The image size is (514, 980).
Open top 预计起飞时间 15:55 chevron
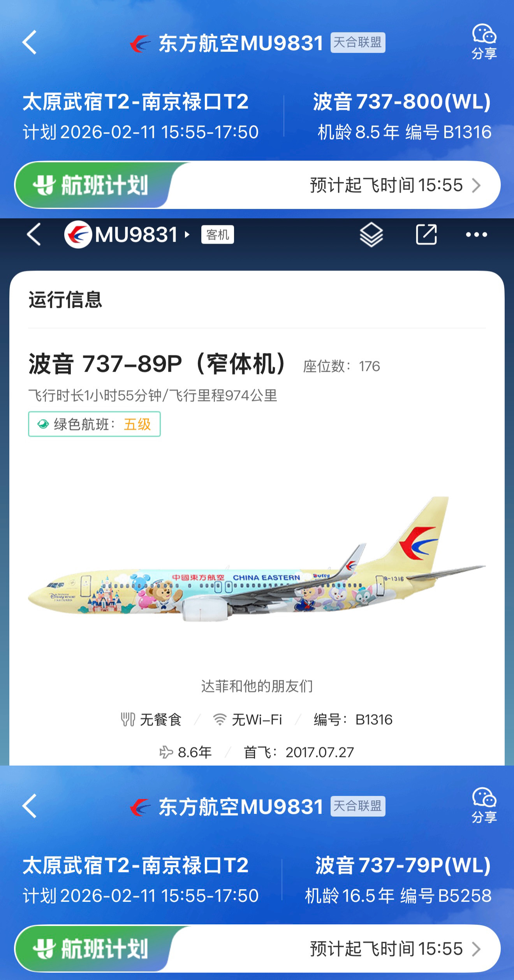pos(476,185)
